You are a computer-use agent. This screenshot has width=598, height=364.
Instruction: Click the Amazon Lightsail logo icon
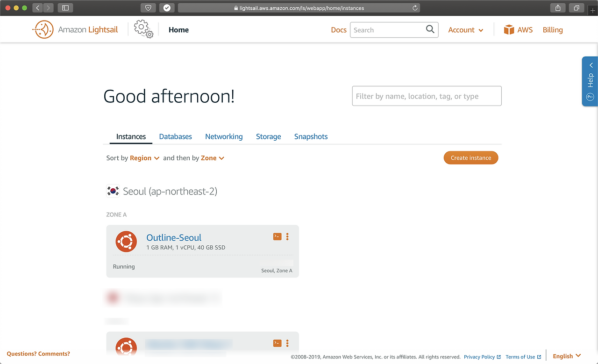point(43,30)
